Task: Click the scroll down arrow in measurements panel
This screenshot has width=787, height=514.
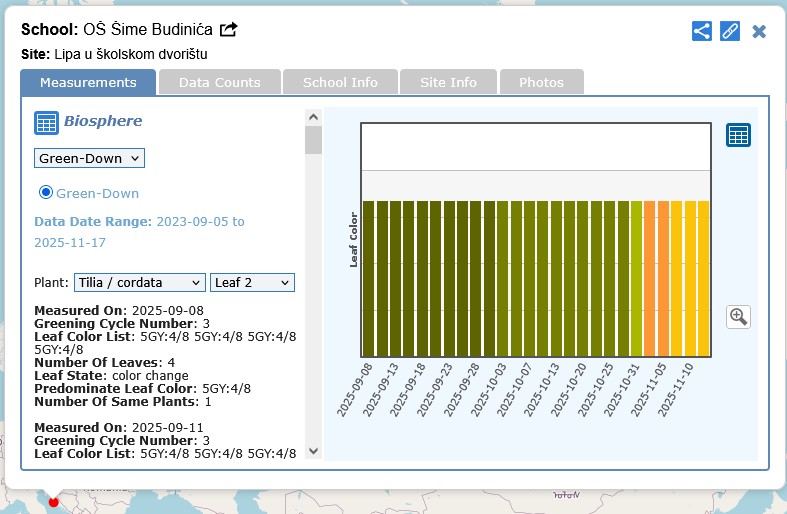Action: pos(313,451)
